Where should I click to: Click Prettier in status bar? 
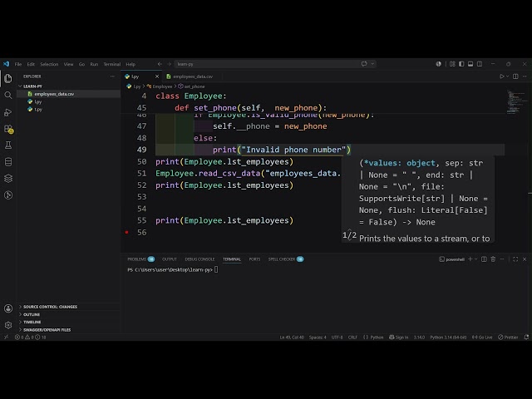click(508, 337)
